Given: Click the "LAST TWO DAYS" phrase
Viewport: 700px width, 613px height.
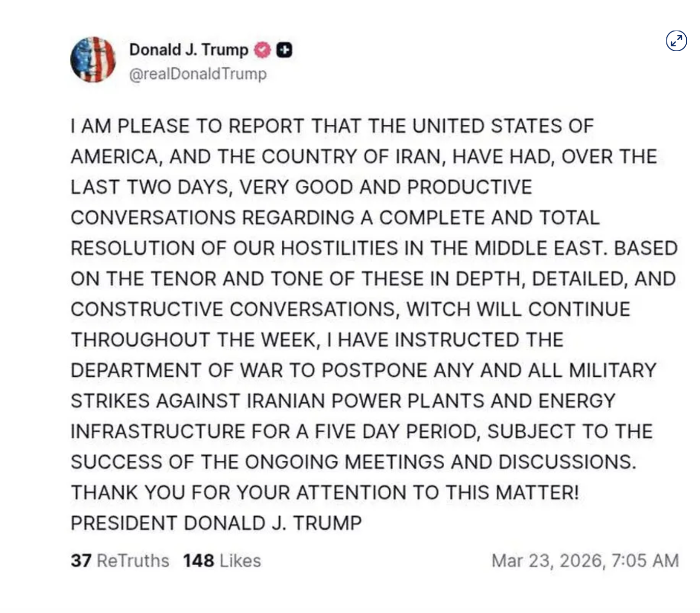Looking at the screenshot, I should click(x=150, y=187).
